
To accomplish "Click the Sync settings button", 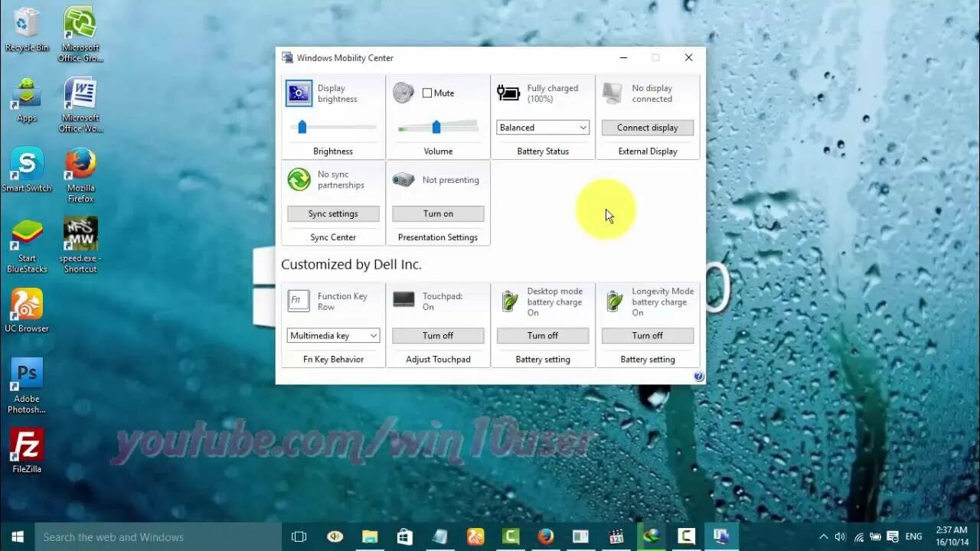I will tap(333, 214).
